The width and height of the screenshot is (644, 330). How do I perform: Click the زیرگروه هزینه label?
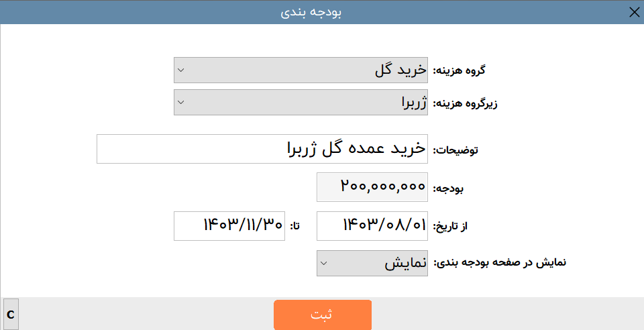(466, 103)
